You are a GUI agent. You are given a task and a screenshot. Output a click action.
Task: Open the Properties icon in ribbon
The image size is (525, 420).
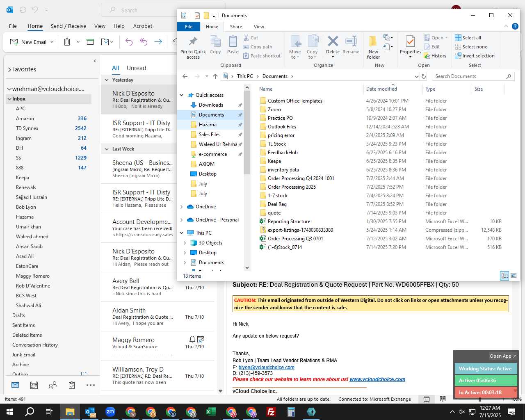click(x=410, y=41)
